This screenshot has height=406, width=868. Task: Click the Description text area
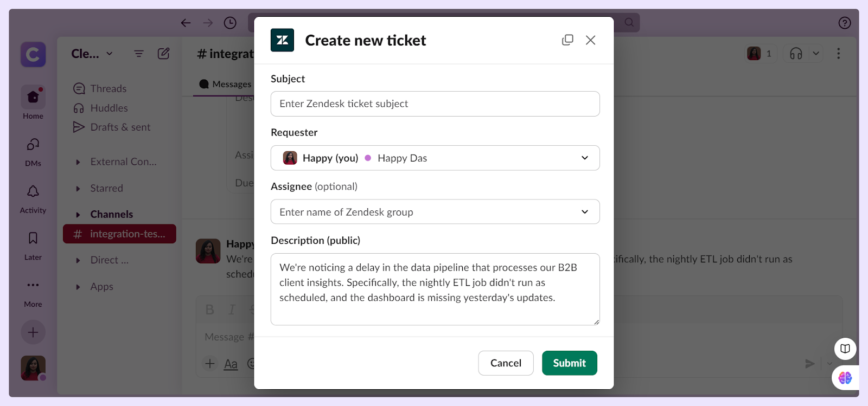[x=435, y=289]
